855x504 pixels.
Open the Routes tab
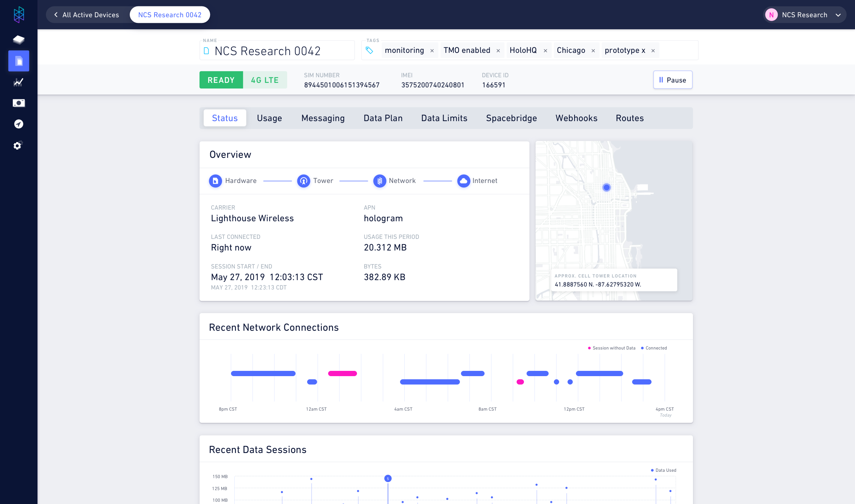click(630, 118)
